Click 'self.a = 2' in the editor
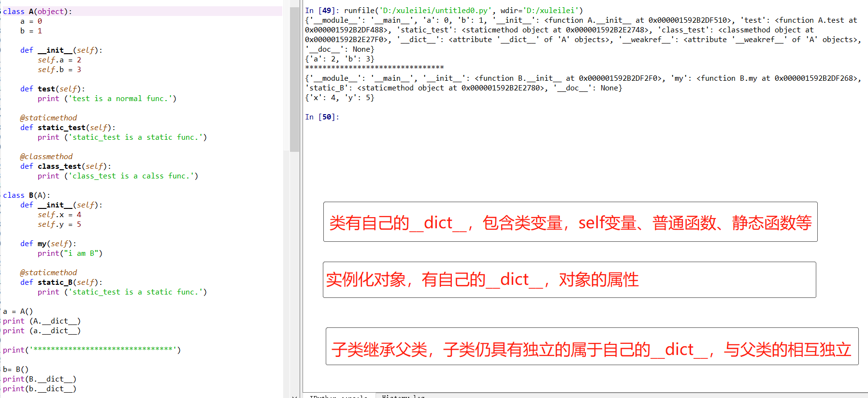 (x=59, y=60)
